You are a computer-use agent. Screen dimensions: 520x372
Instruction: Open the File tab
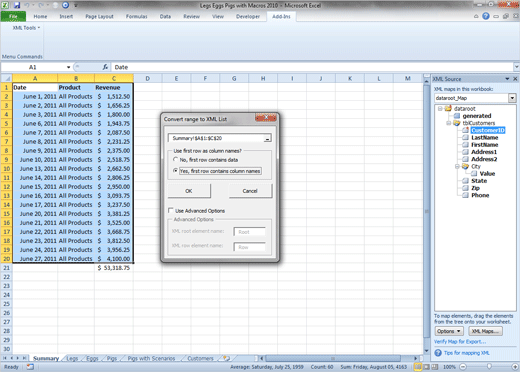coord(13,16)
